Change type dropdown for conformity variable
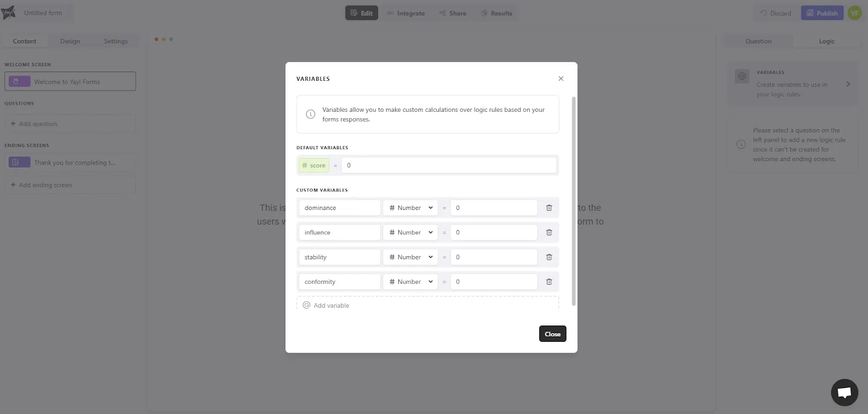This screenshot has width=868, height=414. [410, 282]
